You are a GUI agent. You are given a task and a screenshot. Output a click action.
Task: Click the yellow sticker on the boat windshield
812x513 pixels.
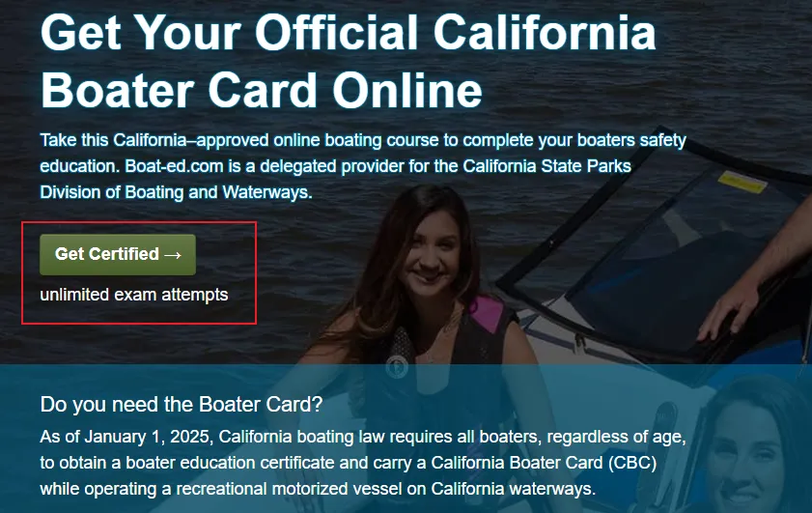742,183
